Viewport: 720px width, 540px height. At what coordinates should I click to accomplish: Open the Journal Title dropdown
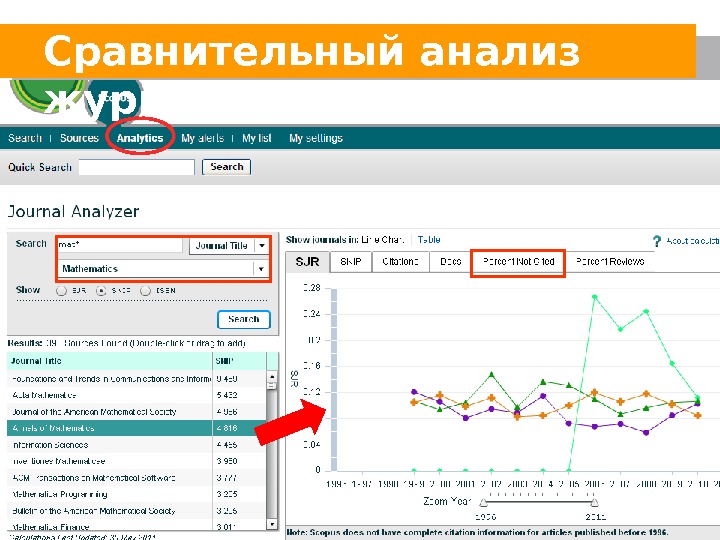point(228,246)
